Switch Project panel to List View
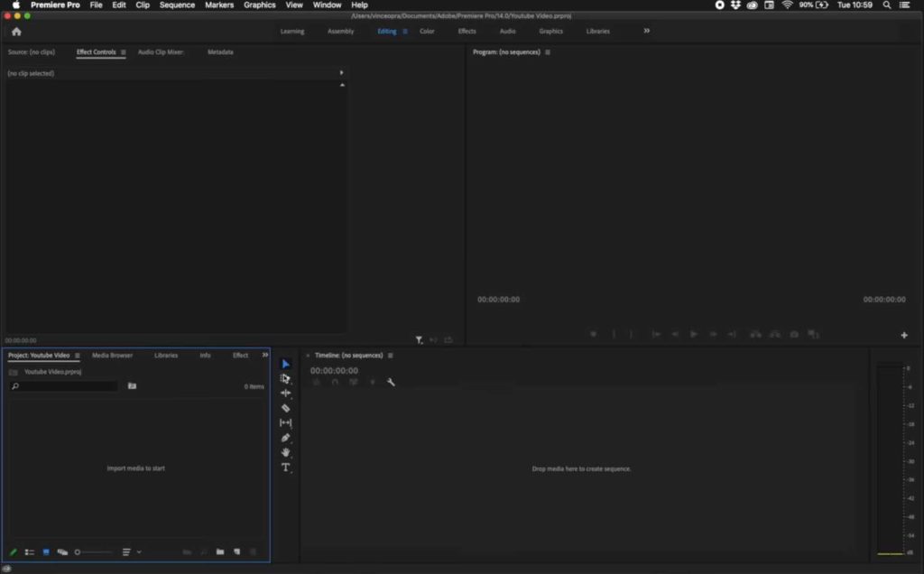This screenshot has width=924, height=574. [30, 552]
